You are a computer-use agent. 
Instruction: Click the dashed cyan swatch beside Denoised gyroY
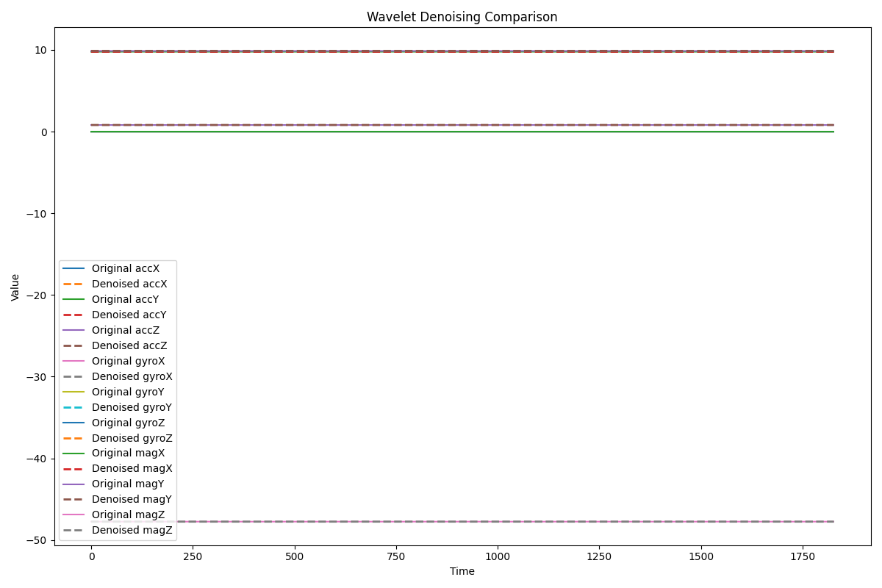[x=73, y=407]
